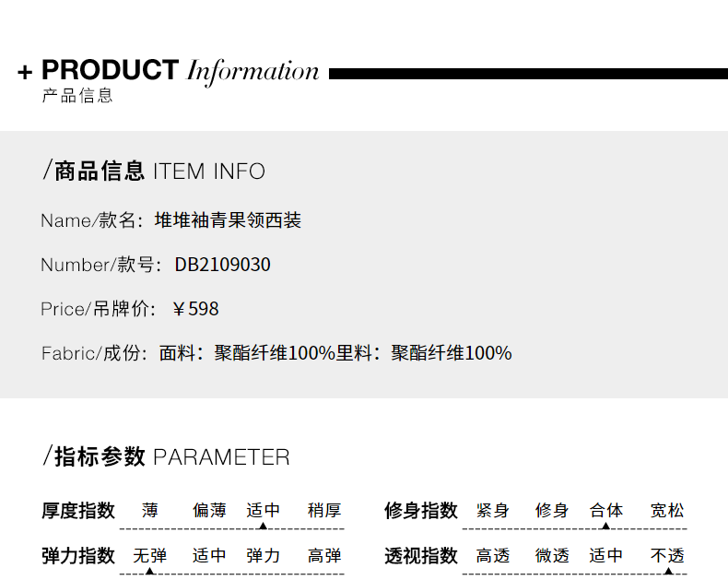Click the price ¥598 text
This screenshot has height=580, width=728.
click(x=195, y=309)
